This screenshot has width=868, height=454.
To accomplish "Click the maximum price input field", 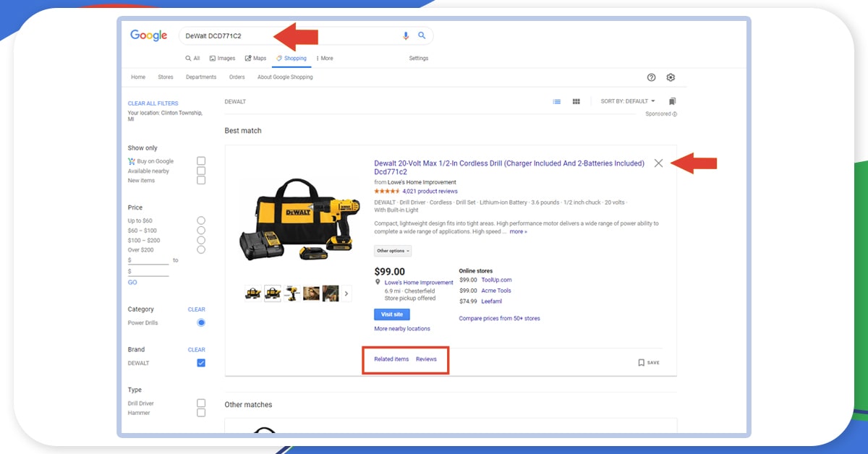I will pyautogui.click(x=148, y=271).
